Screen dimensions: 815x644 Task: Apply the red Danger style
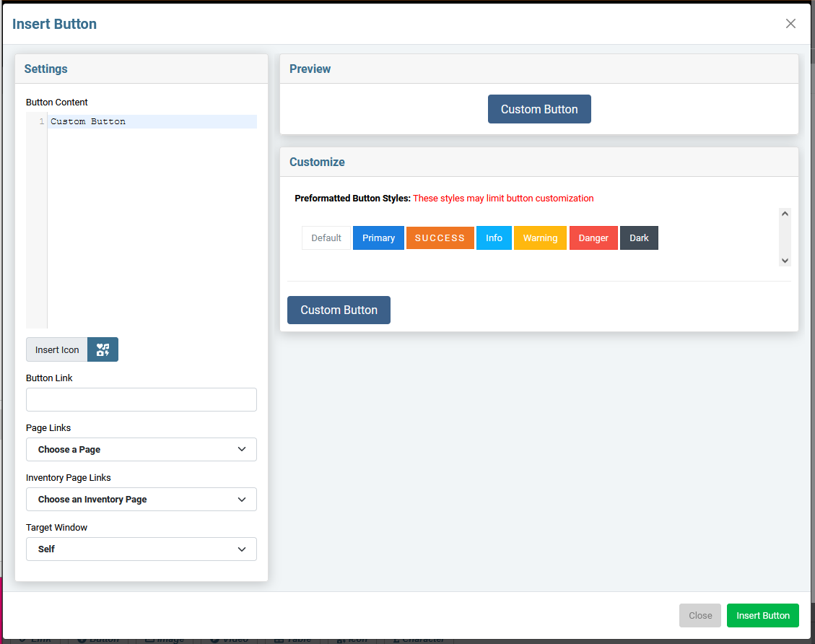[x=593, y=238]
